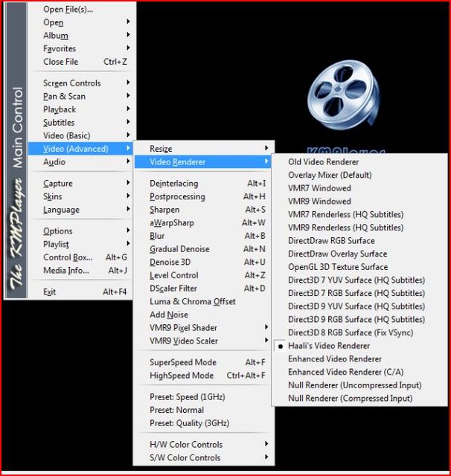The height and width of the screenshot is (476, 451).
Task: Click Open File(s)... menu entry
Action: tap(81, 10)
